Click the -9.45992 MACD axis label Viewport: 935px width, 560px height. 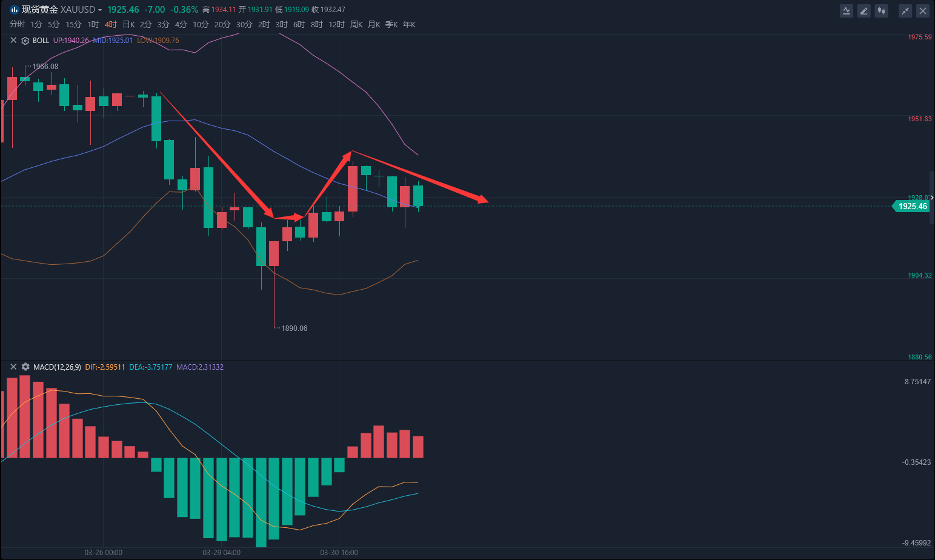point(916,543)
